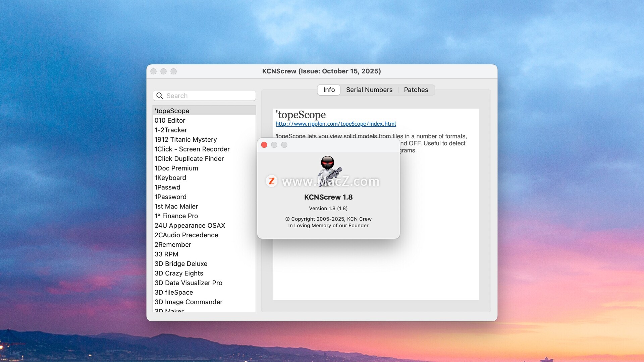644x362 pixels.
Task: Choose 1Click - Screen Recorder entry
Action: [x=192, y=149]
